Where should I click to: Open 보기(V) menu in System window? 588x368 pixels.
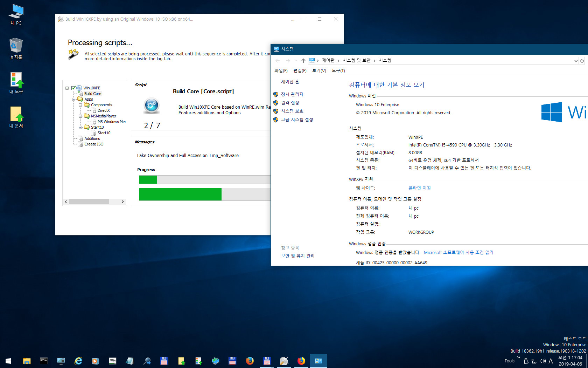click(x=319, y=71)
